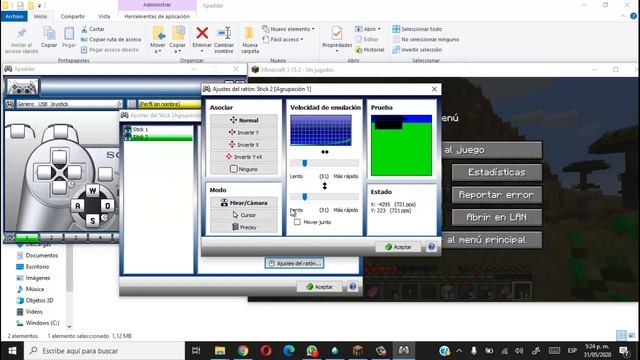Click the W key on the Xpadder stick
Image resolution: width=640 pixels, height=360 pixels.
coord(93,191)
